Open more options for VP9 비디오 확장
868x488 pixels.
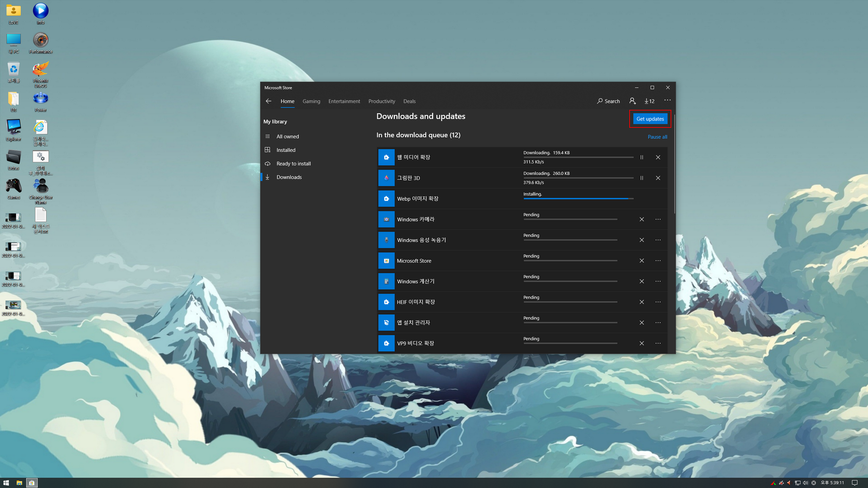(x=658, y=343)
